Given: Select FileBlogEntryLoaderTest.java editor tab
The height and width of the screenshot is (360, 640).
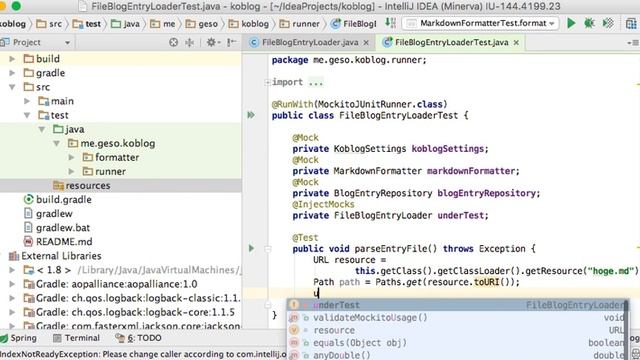Looking at the screenshot, I should click(x=451, y=42).
